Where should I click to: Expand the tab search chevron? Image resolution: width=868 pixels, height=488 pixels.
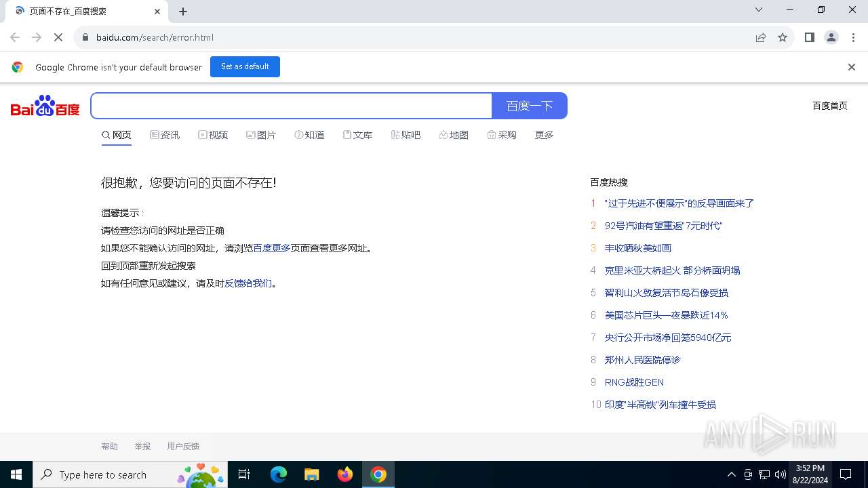(759, 9)
